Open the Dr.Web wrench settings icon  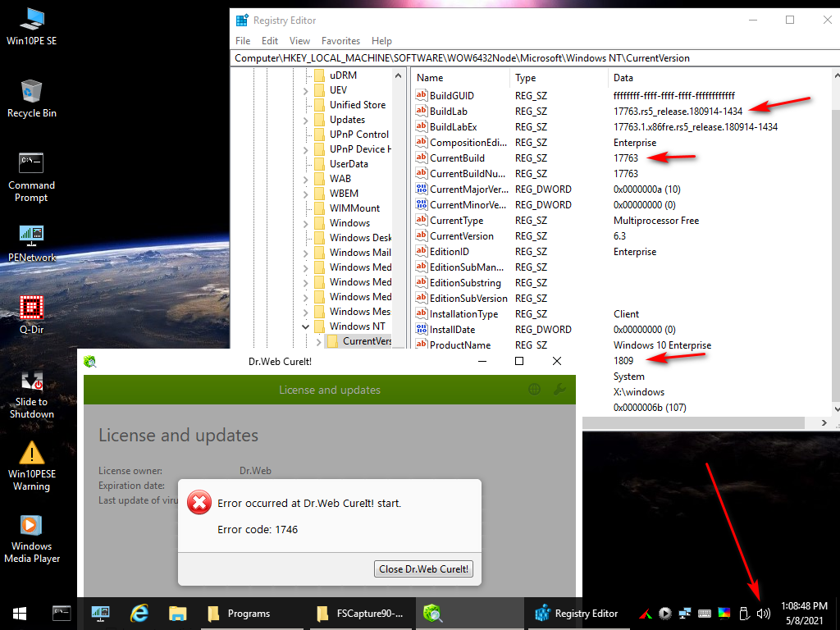point(559,390)
